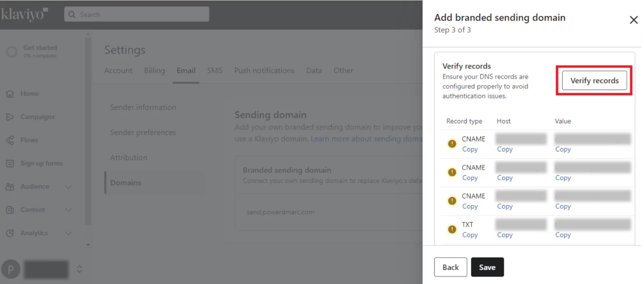Click the Get started label
Screen dimensions: 644x284
pos(40,48)
